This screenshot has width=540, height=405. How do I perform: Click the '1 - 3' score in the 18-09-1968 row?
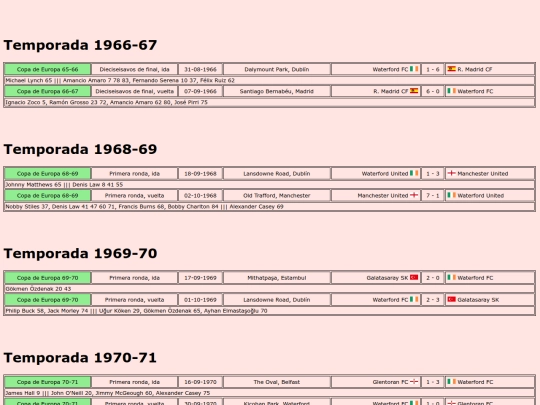click(x=433, y=174)
